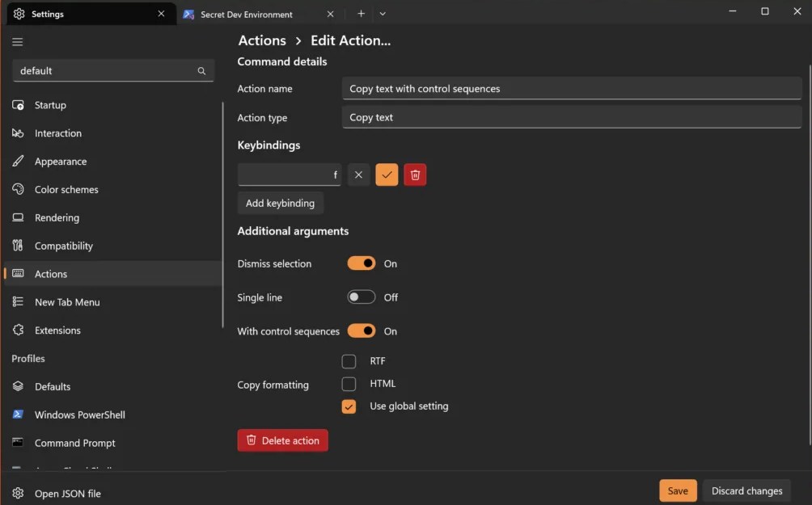Open the new tab dropdown chevron
Screen dimensions: 812x505
pyautogui.click(x=383, y=14)
